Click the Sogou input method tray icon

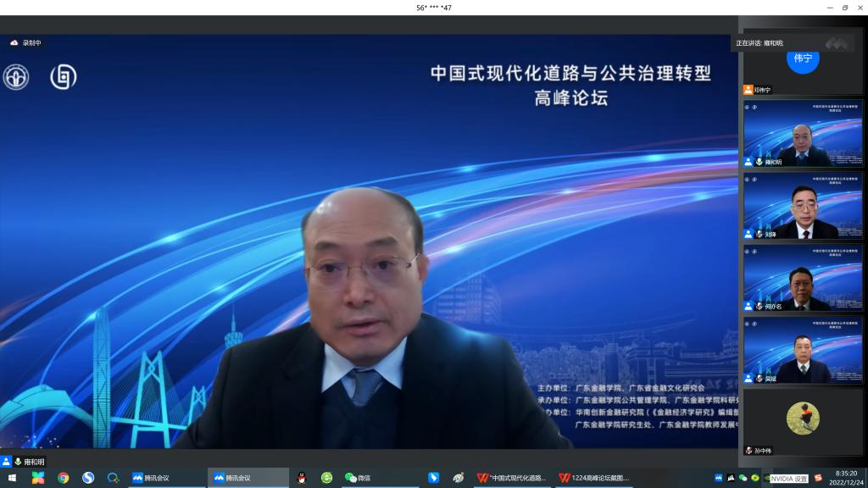click(818, 478)
